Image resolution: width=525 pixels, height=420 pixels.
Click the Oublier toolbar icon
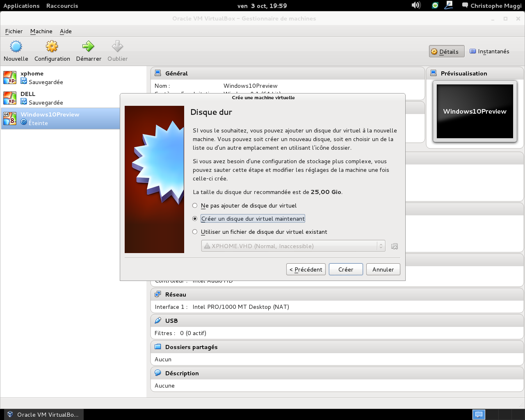[x=117, y=46]
